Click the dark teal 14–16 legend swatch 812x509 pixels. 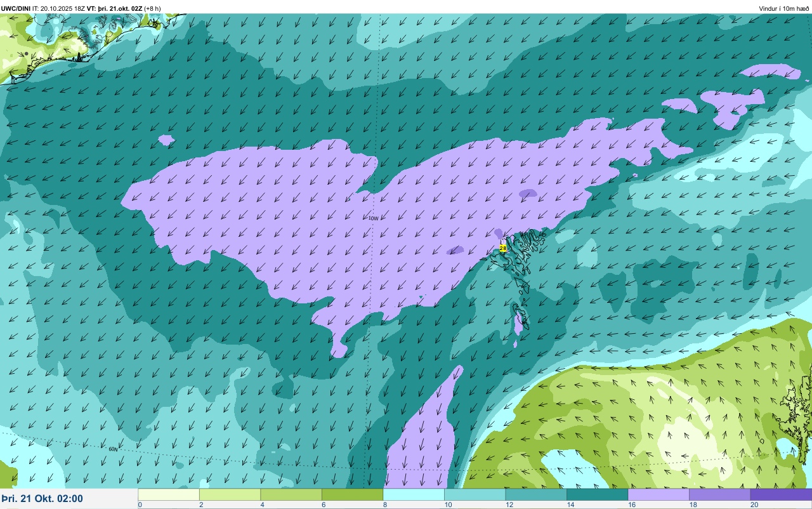[x=597, y=494]
